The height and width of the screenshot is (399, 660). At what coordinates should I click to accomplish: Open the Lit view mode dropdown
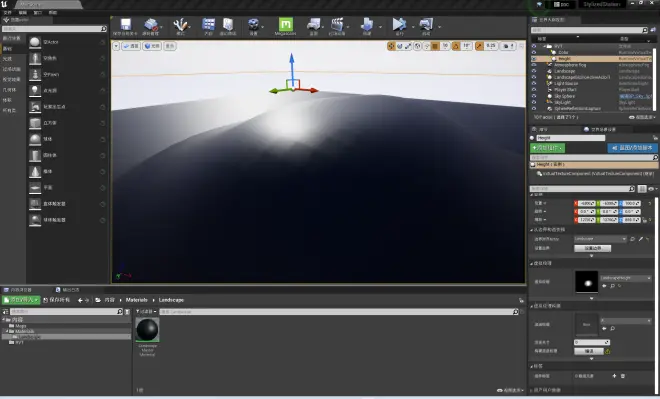152,46
